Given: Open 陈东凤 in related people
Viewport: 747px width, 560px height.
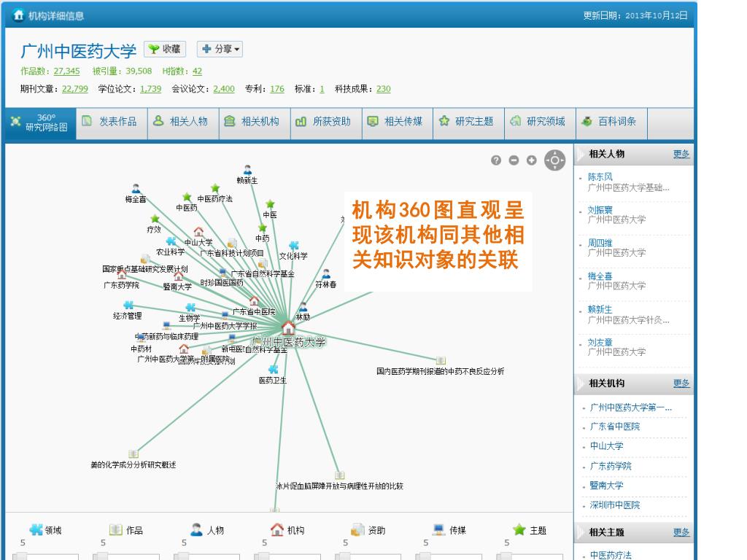Looking at the screenshot, I should [x=600, y=176].
